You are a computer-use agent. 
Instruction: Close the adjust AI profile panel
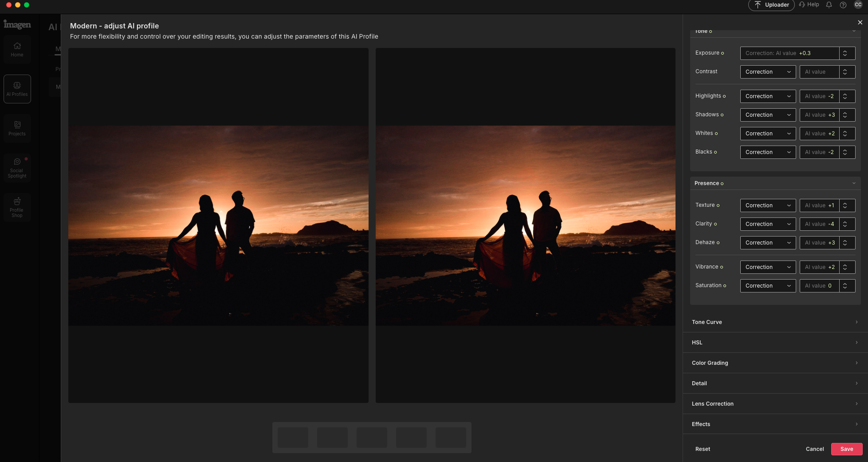click(860, 22)
